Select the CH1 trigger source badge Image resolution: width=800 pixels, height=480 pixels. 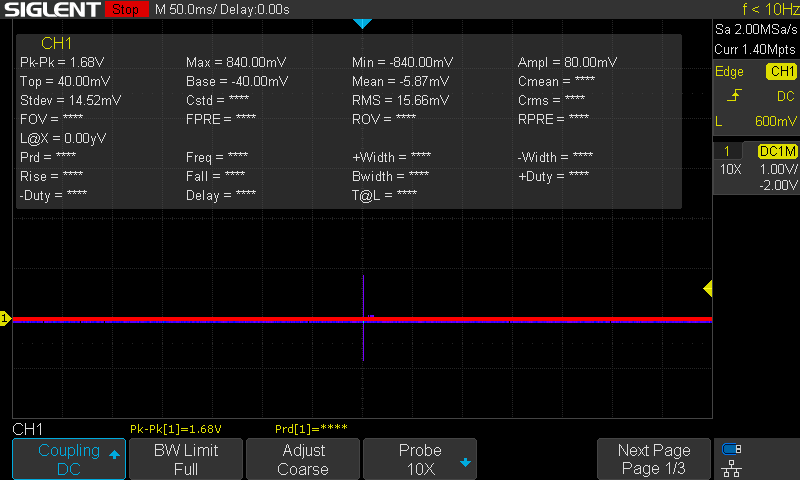782,71
